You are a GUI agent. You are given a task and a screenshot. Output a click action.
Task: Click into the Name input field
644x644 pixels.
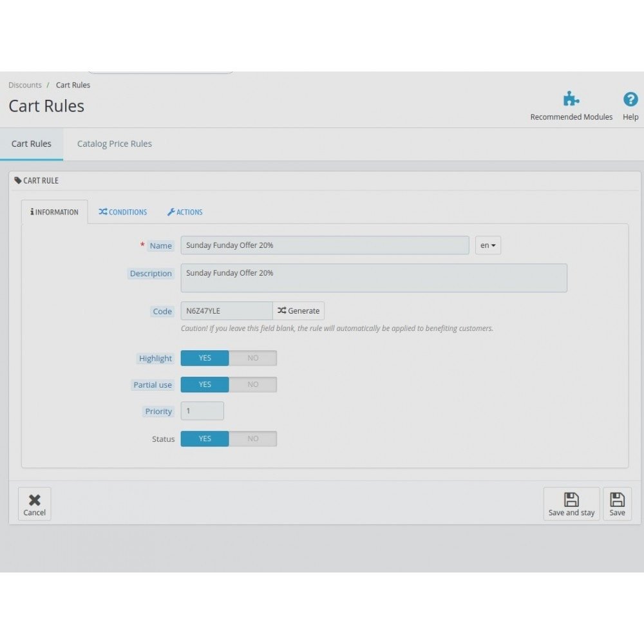325,245
